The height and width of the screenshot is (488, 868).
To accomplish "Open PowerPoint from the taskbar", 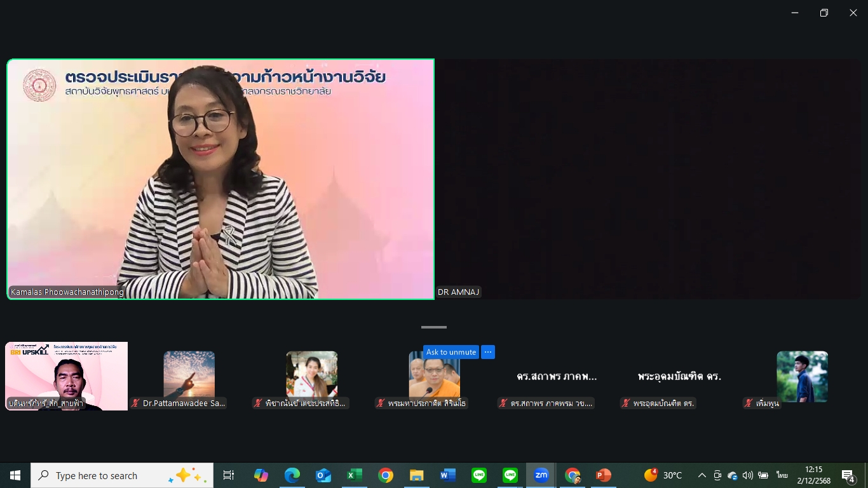I will 603,475.
